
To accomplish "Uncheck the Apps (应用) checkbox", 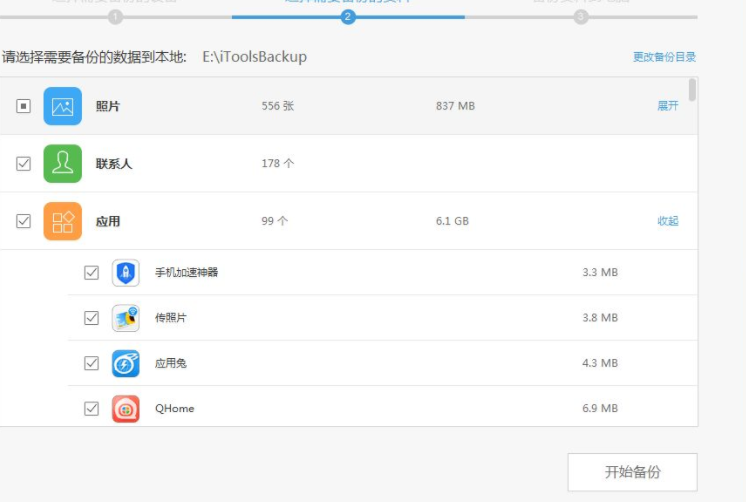I will (x=24, y=221).
